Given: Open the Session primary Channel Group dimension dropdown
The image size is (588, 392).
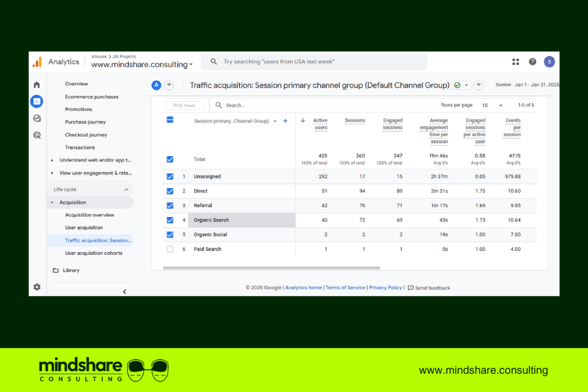Looking at the screenshot, I should coord(235,121).
